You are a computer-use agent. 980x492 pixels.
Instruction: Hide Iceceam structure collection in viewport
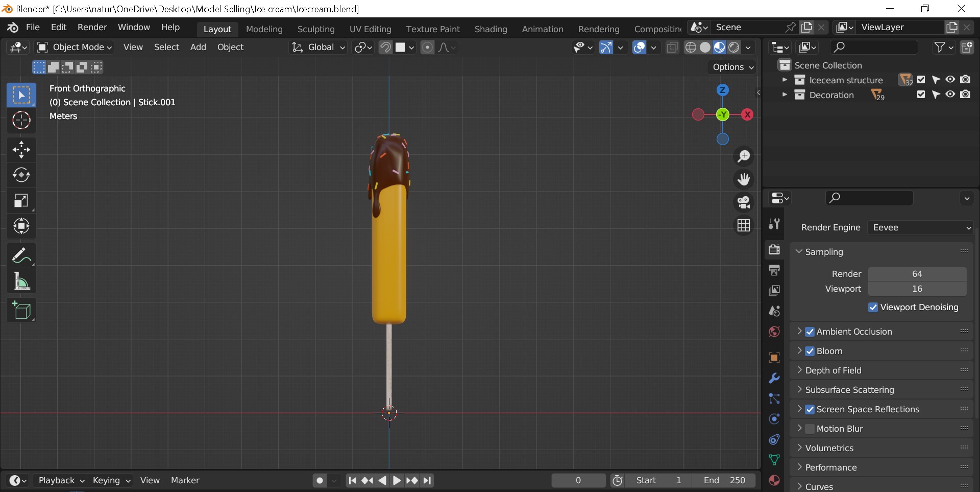tap(950, 80)
